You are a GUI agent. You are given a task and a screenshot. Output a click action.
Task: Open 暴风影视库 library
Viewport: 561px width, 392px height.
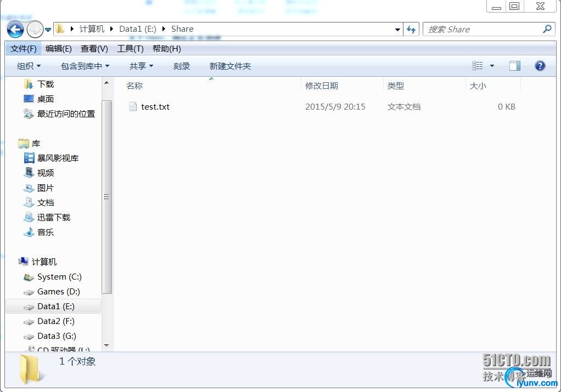pos(58,158)
